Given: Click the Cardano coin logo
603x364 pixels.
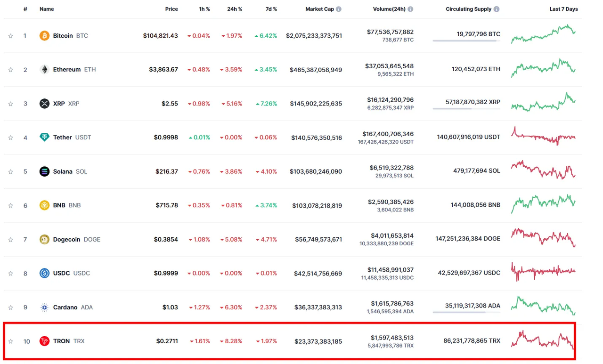Looking at the screenshot, I should point(44,307).
